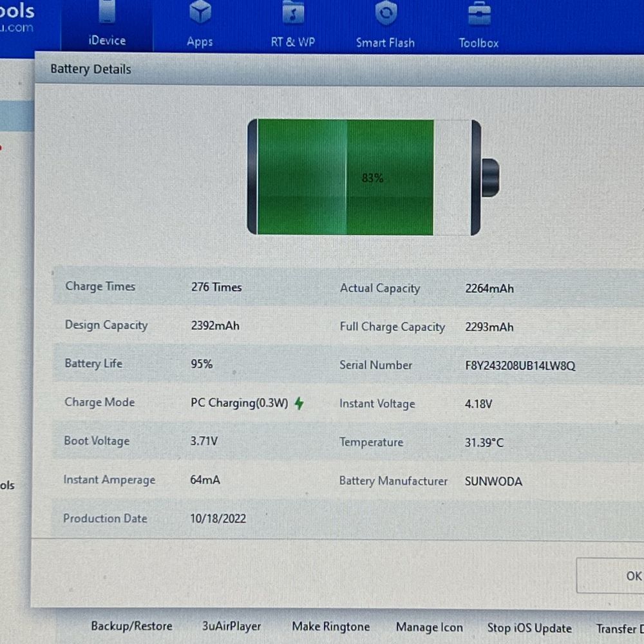Select the 2293mAh value
The width and height of the screenshot is (644, 644).
(489, 327)
